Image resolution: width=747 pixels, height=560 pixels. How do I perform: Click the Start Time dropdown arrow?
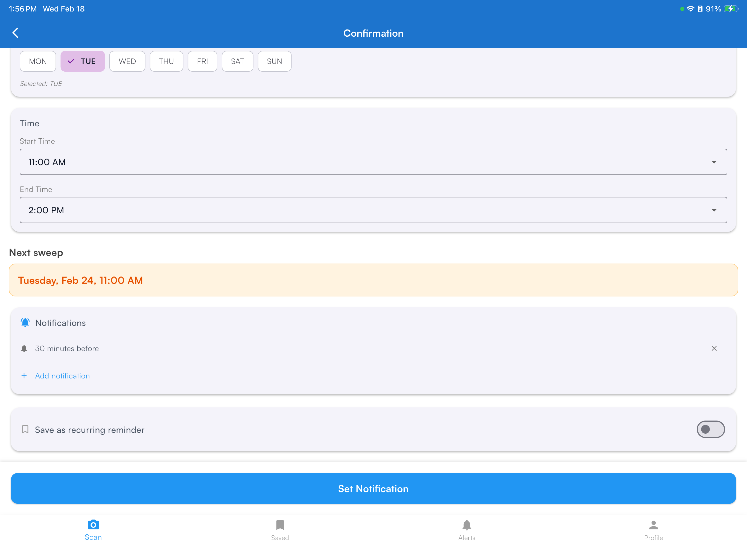point(714,162)
